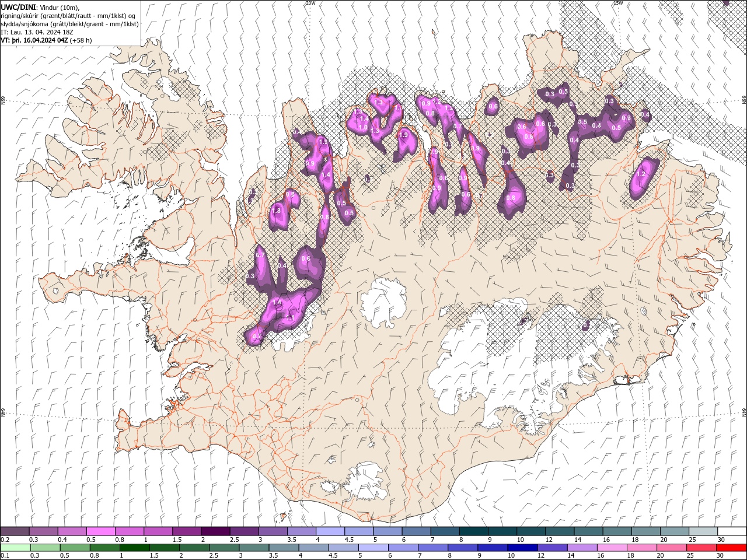Click the 'slydda/snjókoma' snow legend description line
This screenshot has width=747, height=560.
tap(69, 24)
